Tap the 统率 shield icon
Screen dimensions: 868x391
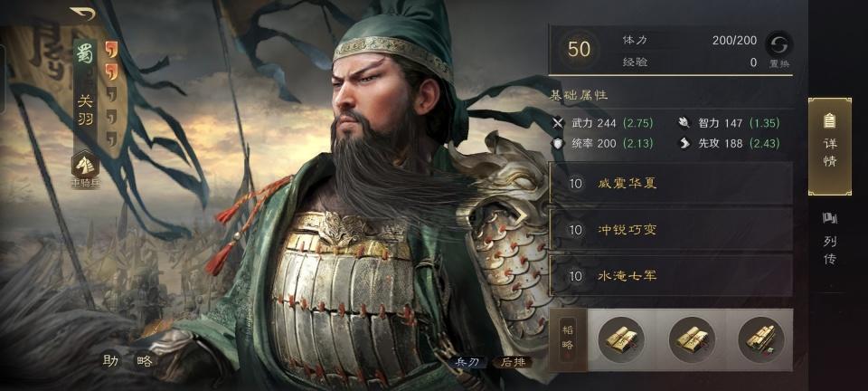pyautogui.click(x=558, y=143)
